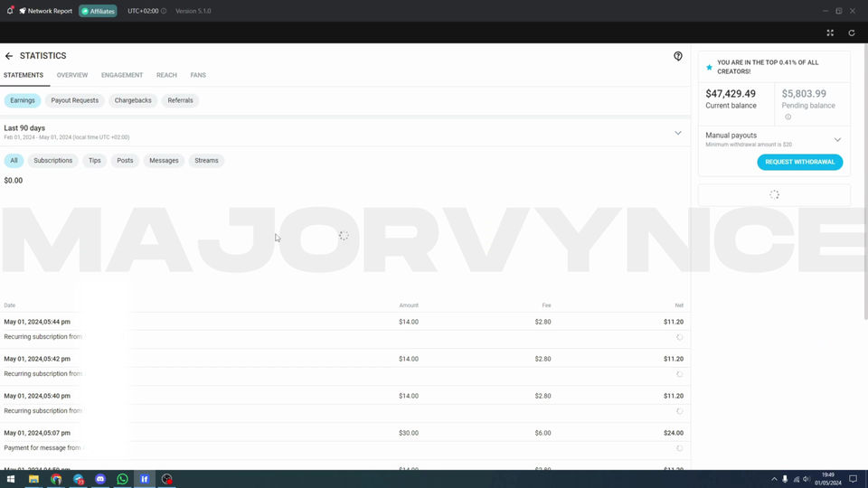Open File Explorer from the taskbar
Image resolution: width=868 pixels, height=488 pixels.
pos(33,479)
